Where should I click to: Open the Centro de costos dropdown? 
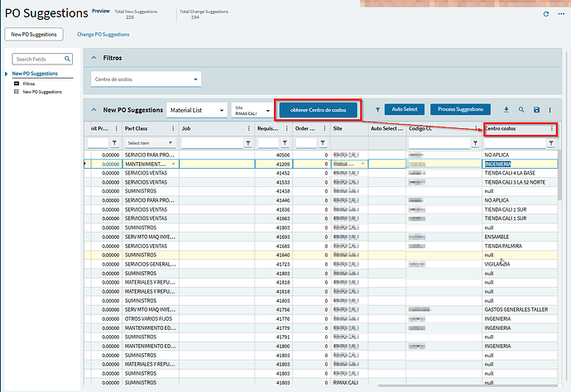coord(195,80)
